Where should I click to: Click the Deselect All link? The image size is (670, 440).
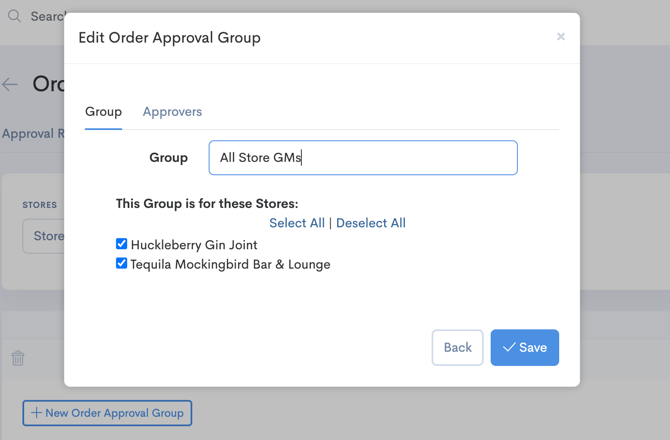tap(371, 223)
